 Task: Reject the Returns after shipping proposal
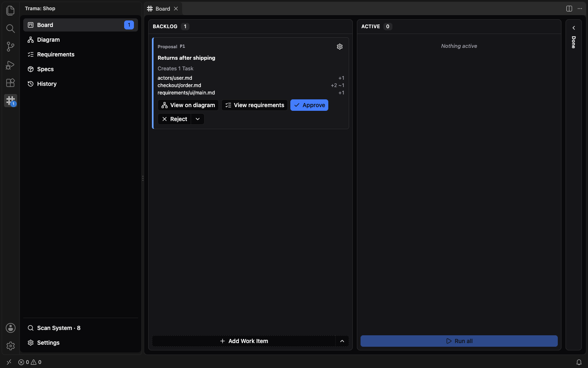tap(174, 119)
